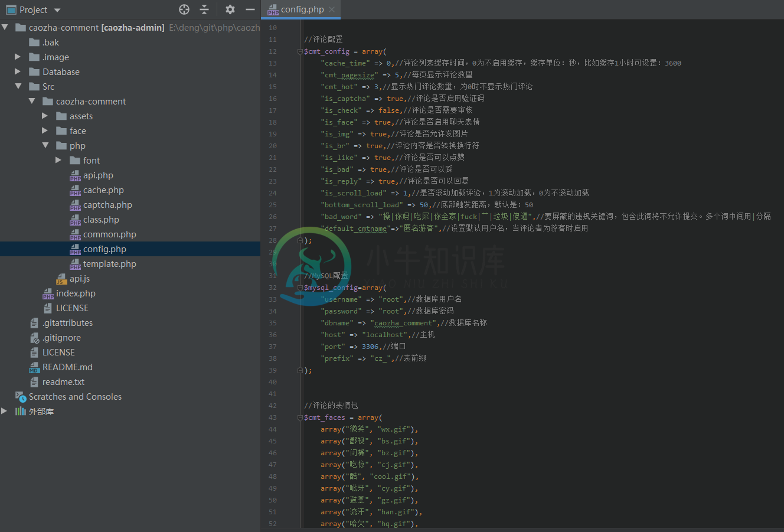Image resolution: width=784 pixels, height=532 pixels.
Task: Click the cache.php file icon
Action: [75, 190]
